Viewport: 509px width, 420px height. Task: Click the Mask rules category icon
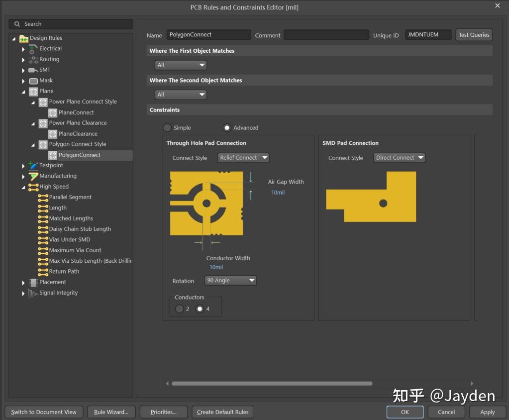33,81
